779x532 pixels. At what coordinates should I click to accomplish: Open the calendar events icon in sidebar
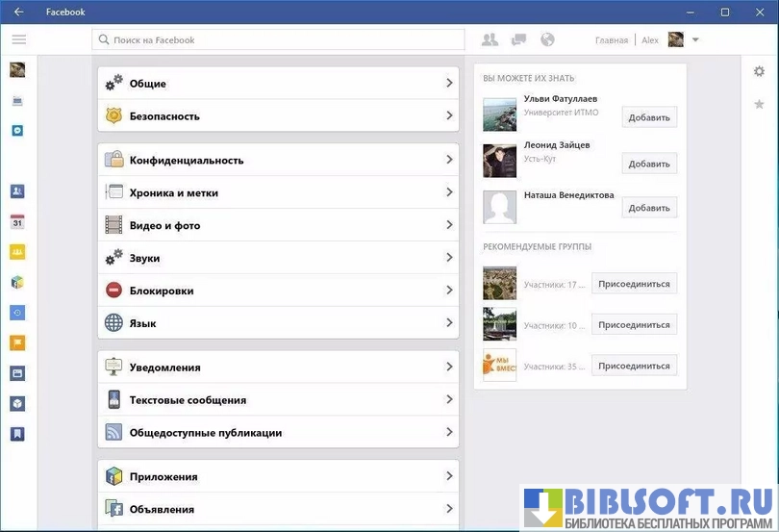(x=17, y=221)
